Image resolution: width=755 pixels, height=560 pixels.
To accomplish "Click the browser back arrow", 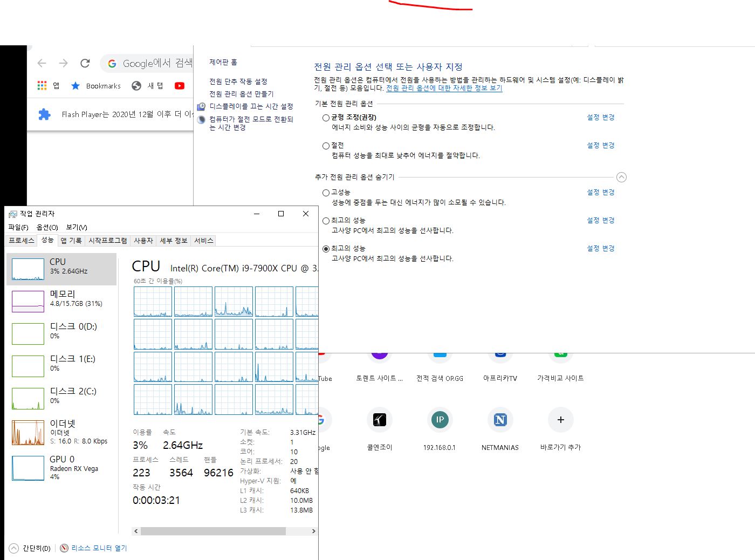I will point(42,63).
